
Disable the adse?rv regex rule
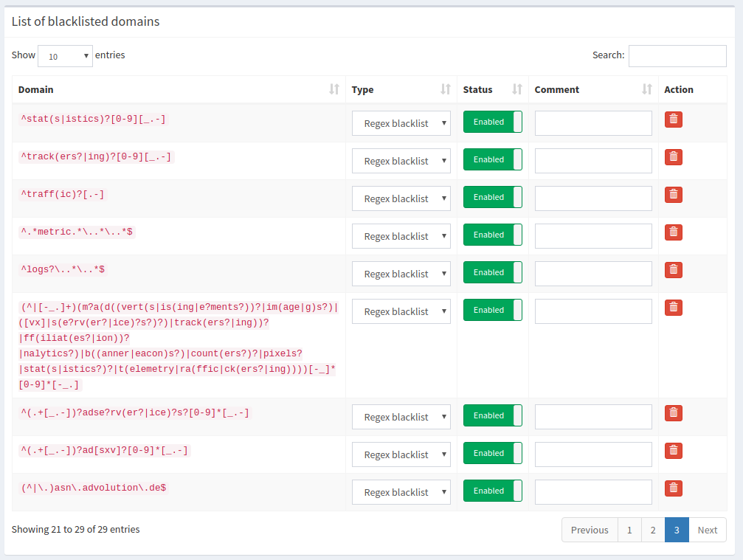493,415
